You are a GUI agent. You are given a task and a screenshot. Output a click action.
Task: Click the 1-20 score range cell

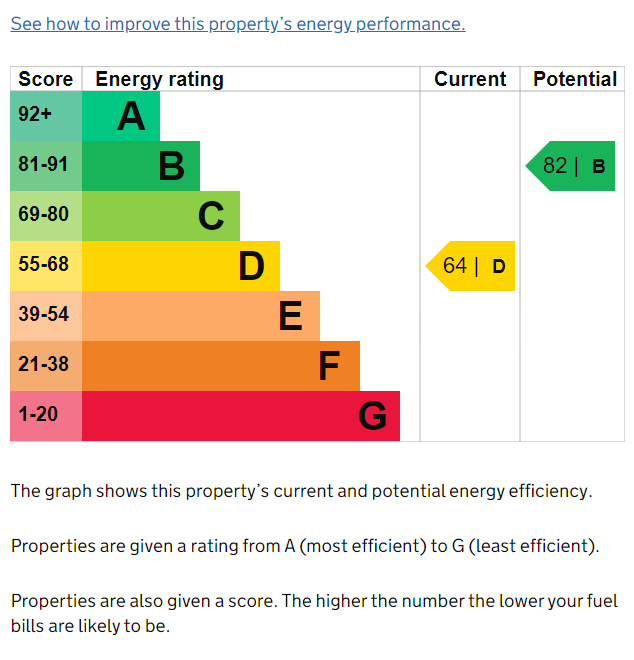[46, 416]
